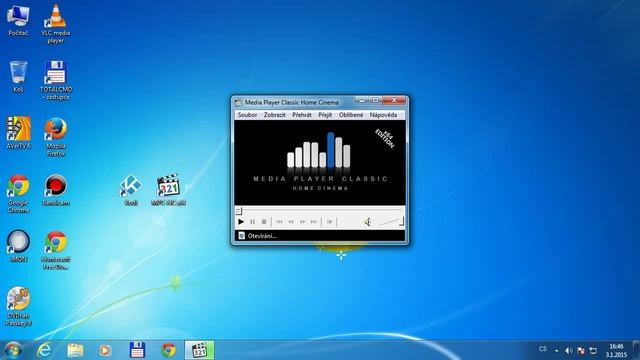Open Windows Explorer folder from the taskbar
The image size is (640, 360).
[x=75, y=350]
